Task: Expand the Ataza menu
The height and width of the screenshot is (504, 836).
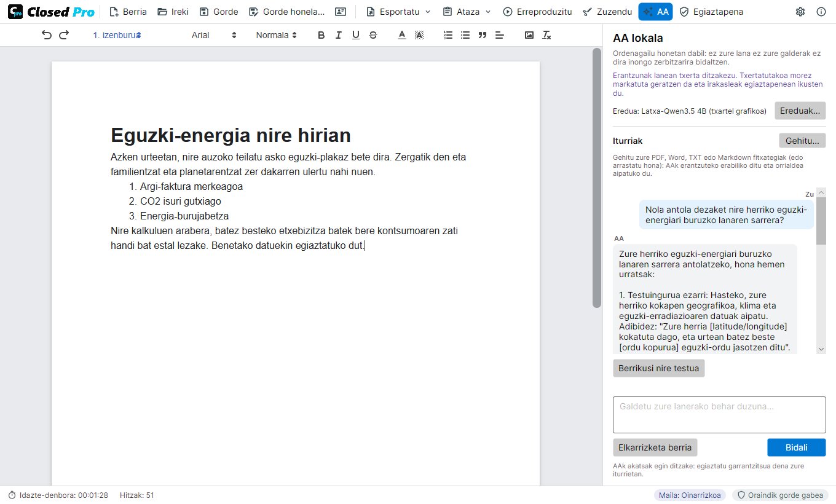Action: tap(467, 12)
